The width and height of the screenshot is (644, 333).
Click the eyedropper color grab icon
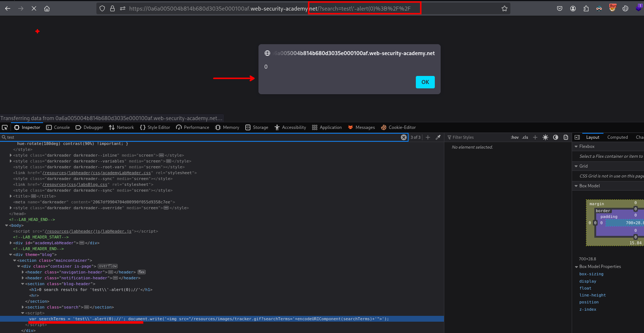pos(438,137)
